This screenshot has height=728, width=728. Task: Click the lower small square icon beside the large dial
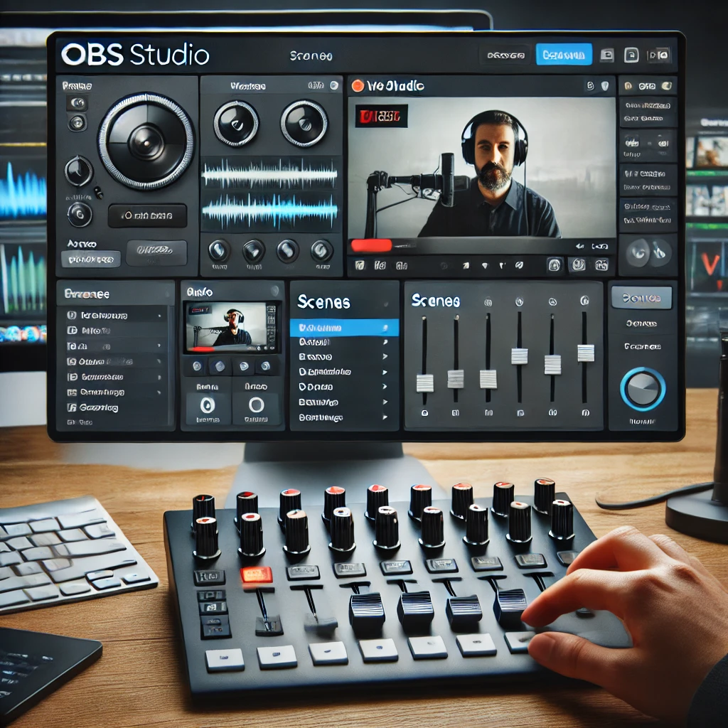coord(77,123)
